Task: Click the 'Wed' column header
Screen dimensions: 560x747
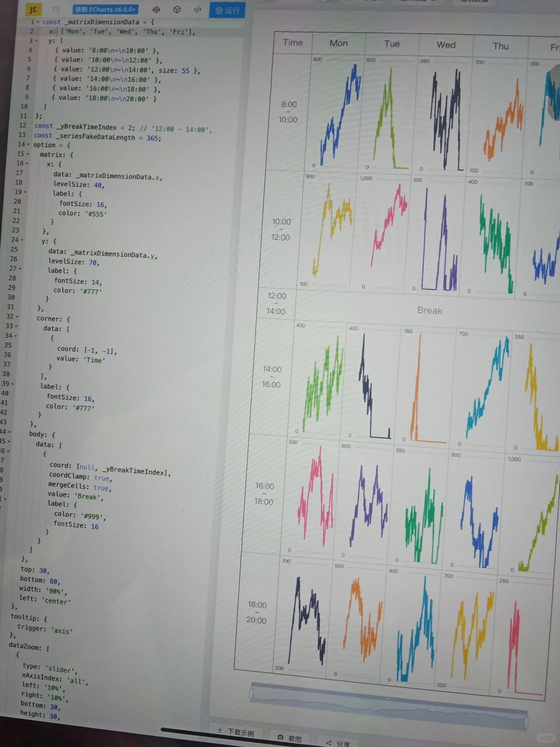Action: [x=446, y=45]
